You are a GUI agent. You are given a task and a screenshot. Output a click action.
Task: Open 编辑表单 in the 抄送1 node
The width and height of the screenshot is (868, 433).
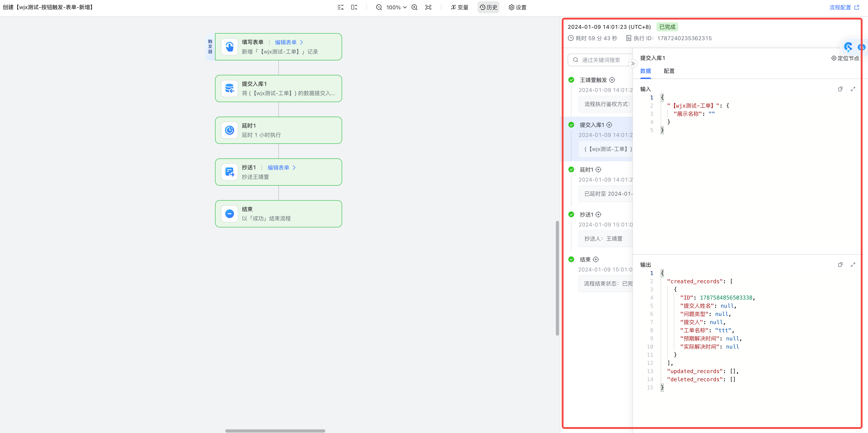282,167
